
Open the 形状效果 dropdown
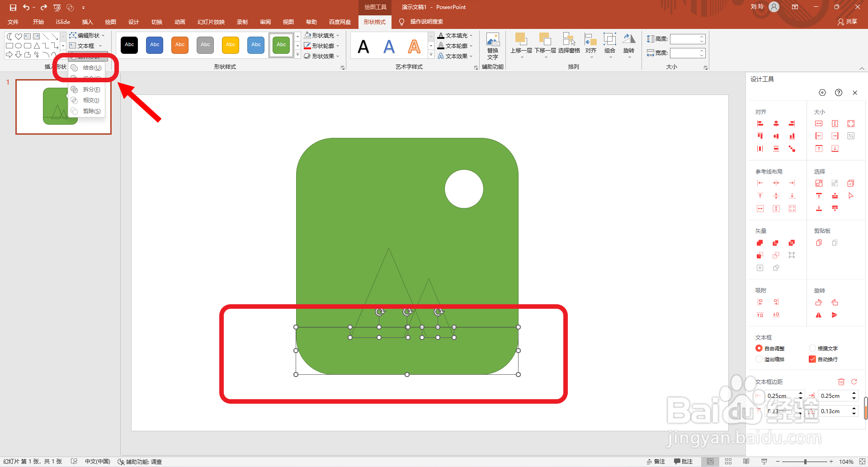pyautogui.click(x=321, y=56)
